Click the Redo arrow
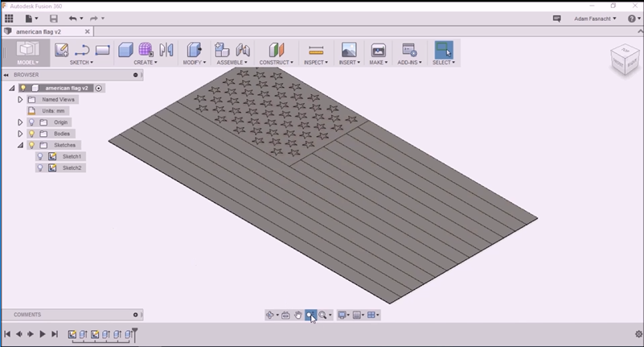 tap(94, 19)
